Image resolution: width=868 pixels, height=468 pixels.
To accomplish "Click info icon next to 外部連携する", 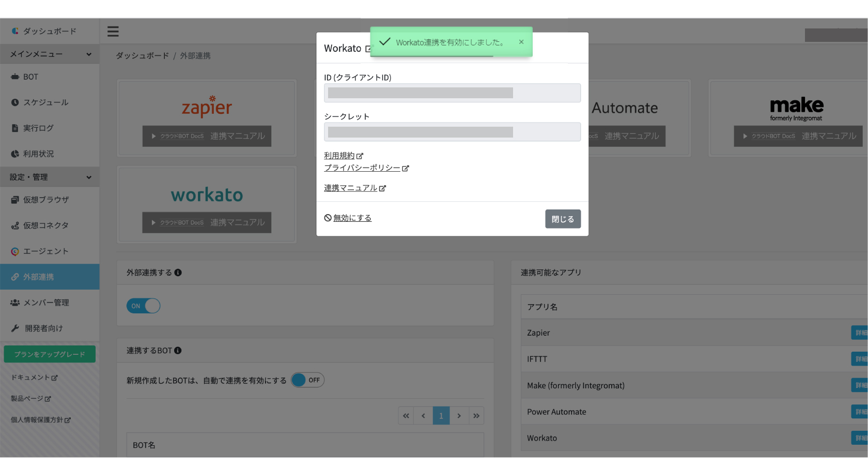I will pyautogui.click(x=178, y=273).
